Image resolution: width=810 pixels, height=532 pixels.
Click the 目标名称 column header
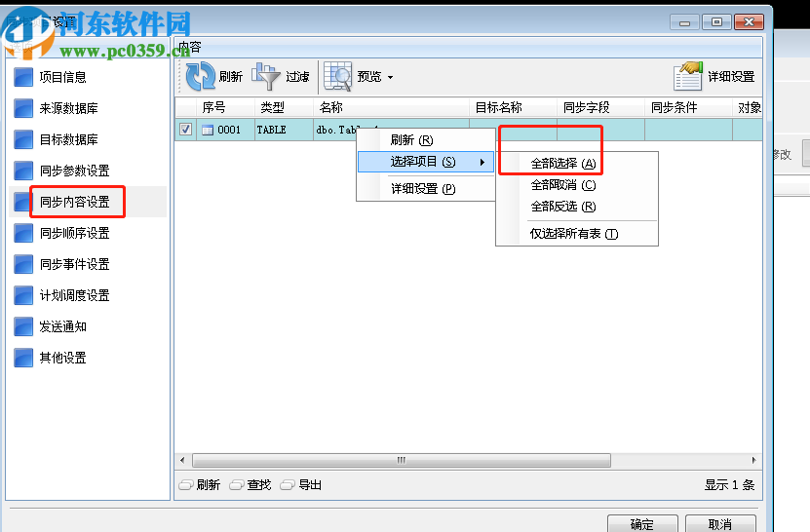(513, 107)
